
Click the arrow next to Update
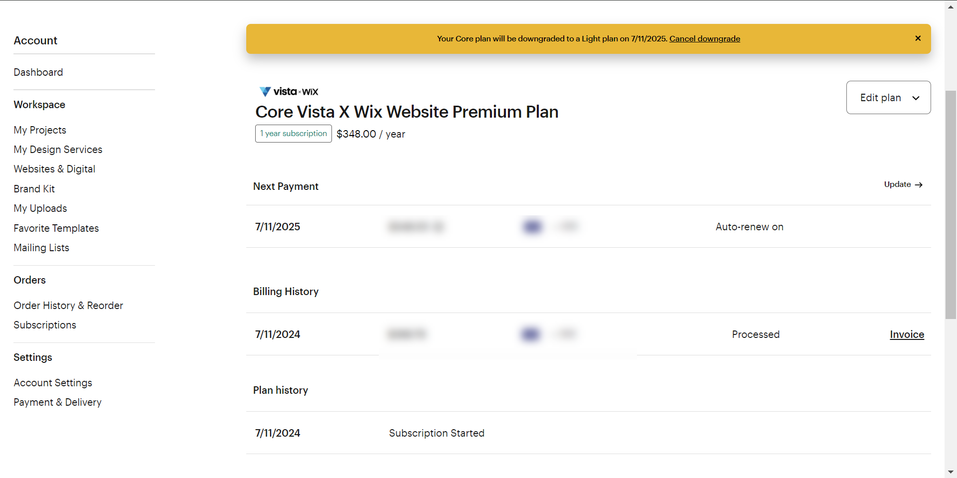919,184
